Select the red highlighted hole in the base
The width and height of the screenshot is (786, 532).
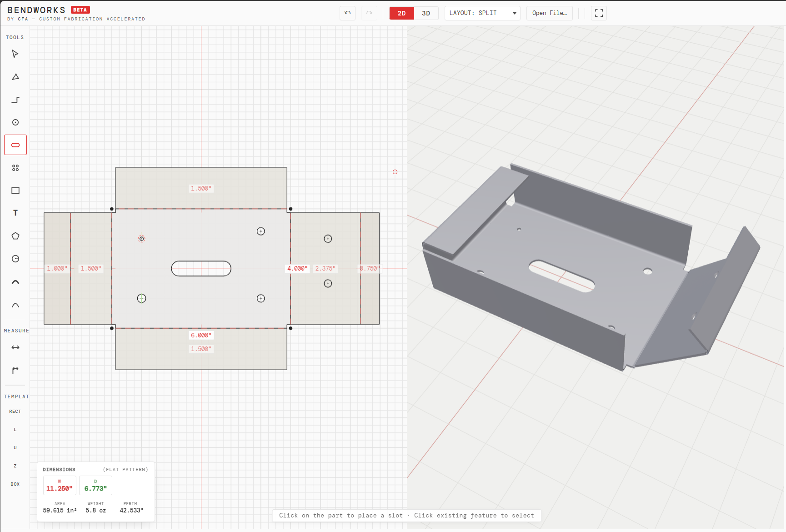click(142, 239)
